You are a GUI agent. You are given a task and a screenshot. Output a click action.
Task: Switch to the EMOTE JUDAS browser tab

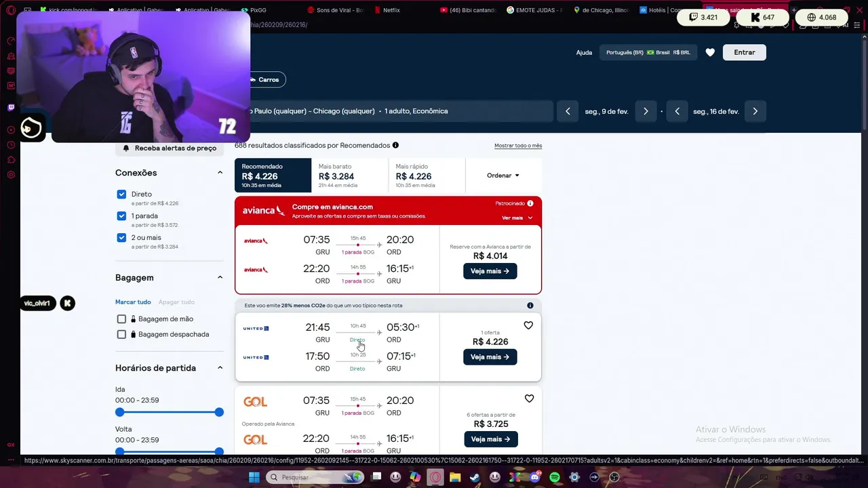coord(534,10)
